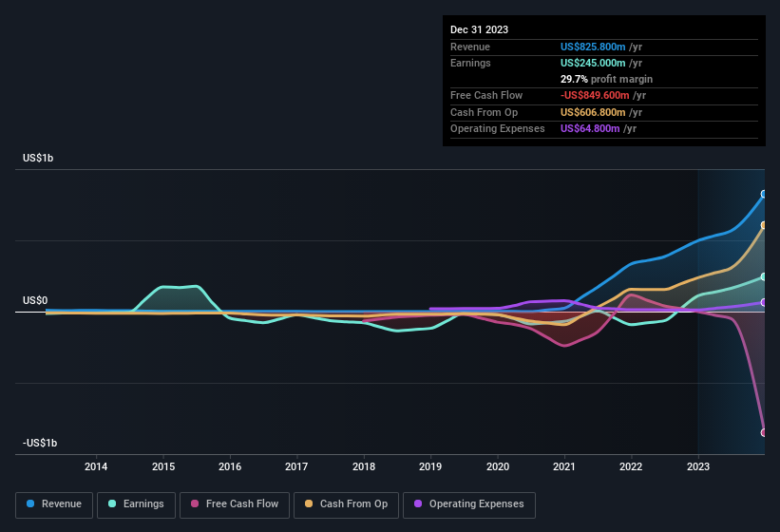This screenshot has height=532, width=780.
Task: Toggle the Operating Expenses legend item
Action: pos(468,504)
